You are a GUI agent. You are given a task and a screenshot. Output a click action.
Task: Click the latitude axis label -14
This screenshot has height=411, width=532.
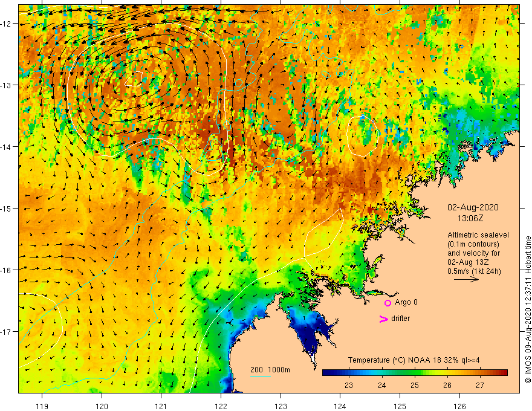click(6, 147)
